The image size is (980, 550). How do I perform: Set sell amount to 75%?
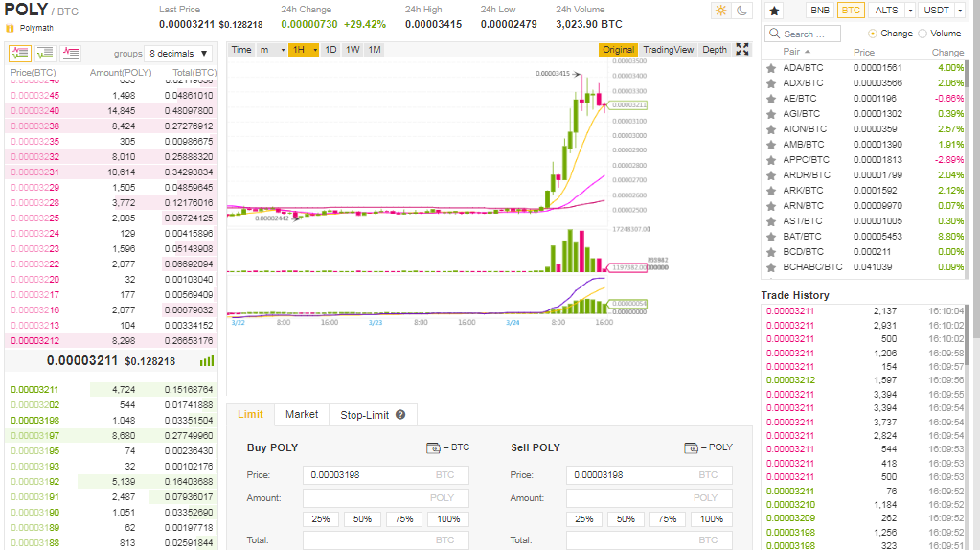pyautogui.click(x=667, y=518)
